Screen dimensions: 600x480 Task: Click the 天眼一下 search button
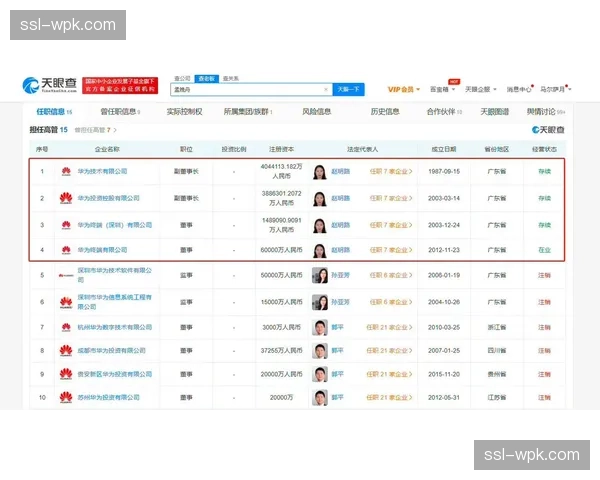click(348, 89)
